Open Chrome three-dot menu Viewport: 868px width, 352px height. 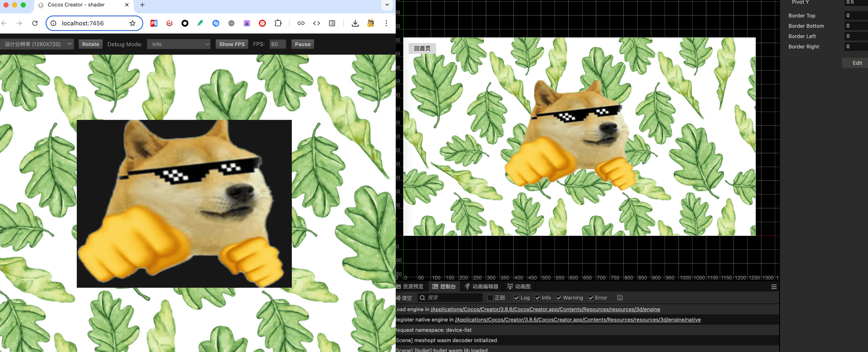click(x=386, y=23)
